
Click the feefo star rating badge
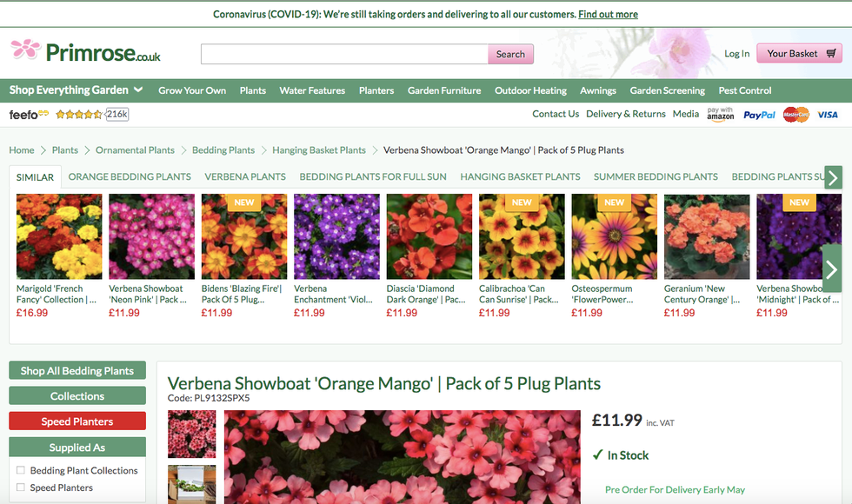pyautogui.click(x=79, y=115)
